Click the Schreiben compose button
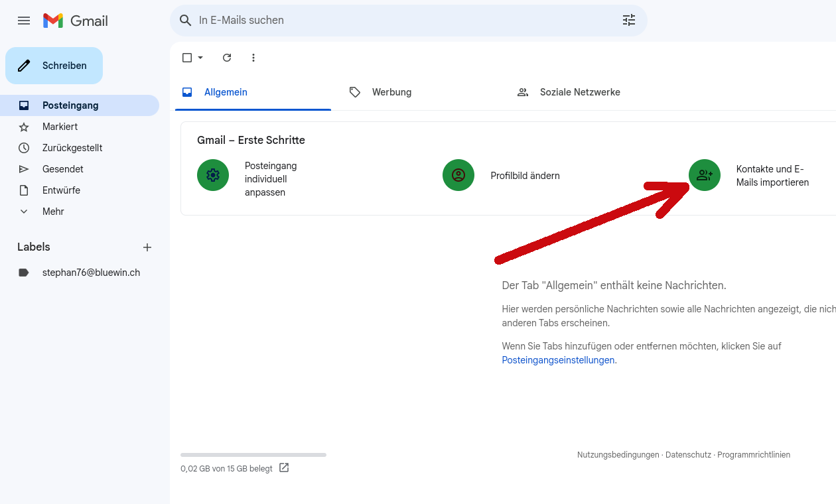This screenshot has width=836, height=504. [x=54, y=66]
